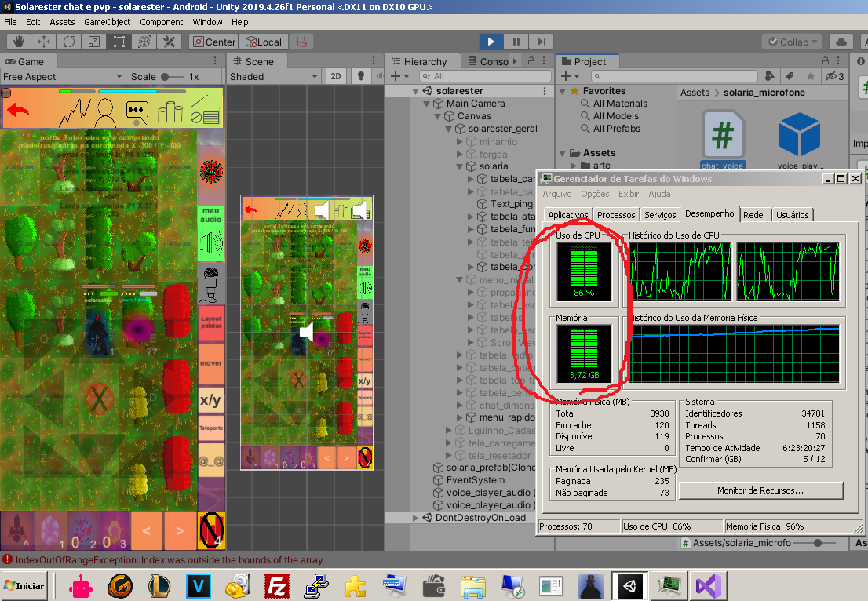Click the Step frame button
This screenshot has height=601, width=868.
tap(541, 42)
